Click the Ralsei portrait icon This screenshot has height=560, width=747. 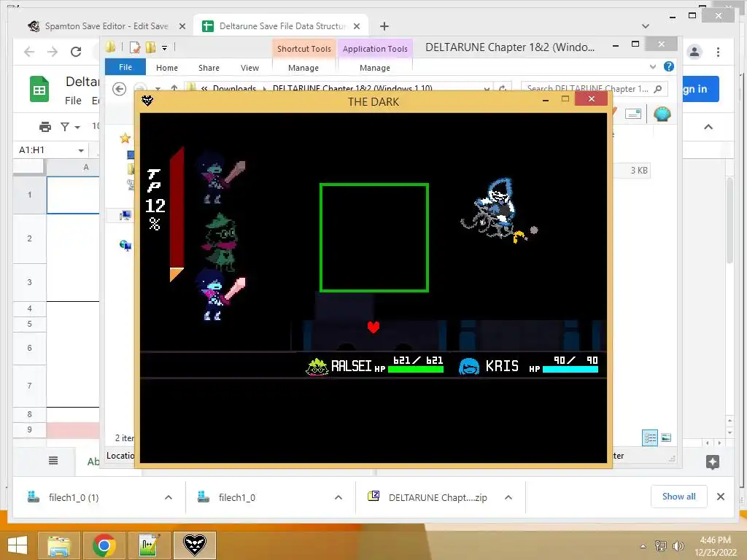(317, 367)
